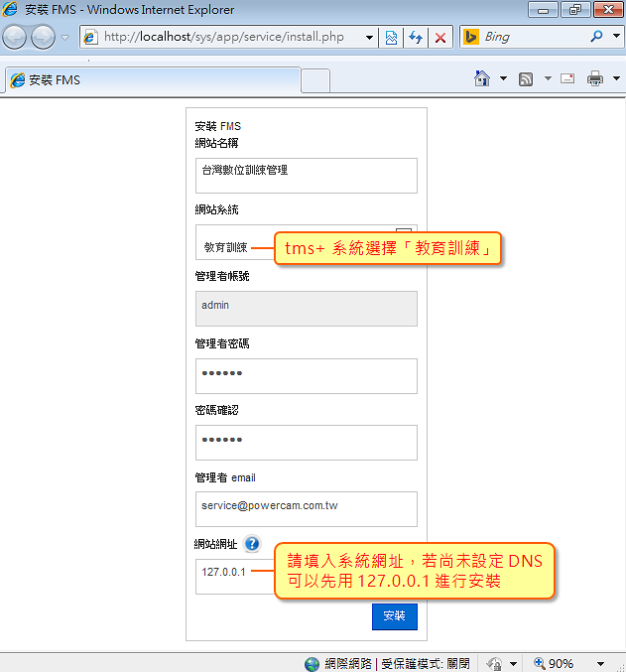Minimize the Internet Explorer window
The width and height of the screenshot is (626, 672).
pos(543,9)
